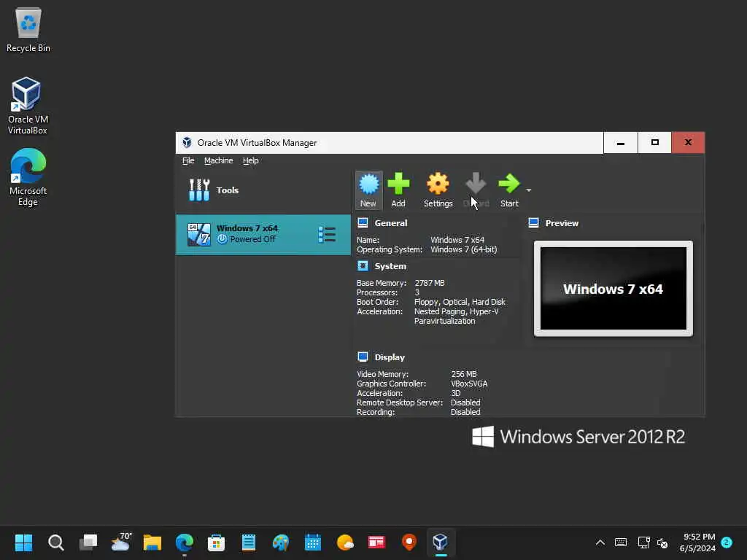Click the Base Memory value 2787 MB
Viewport: 747px width, 560px height.
[429, 283]
